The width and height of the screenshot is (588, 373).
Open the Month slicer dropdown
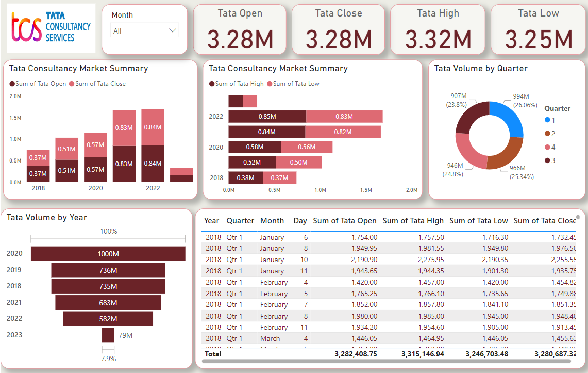point(145,31)
